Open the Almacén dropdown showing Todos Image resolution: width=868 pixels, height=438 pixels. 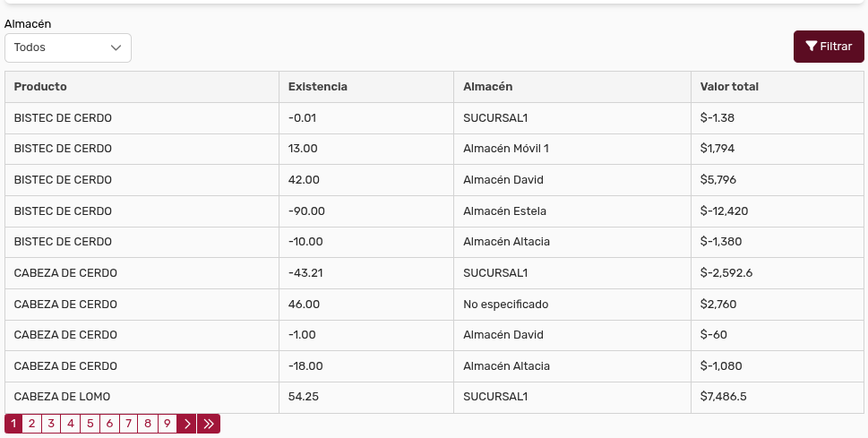[68, 47]
